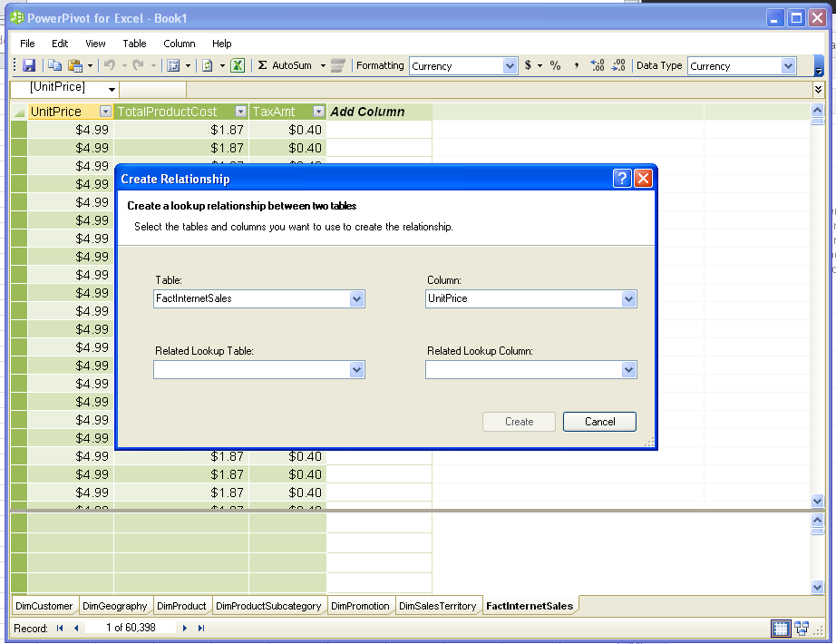
Task: Go to the previous record
Action: click(76, 628)
